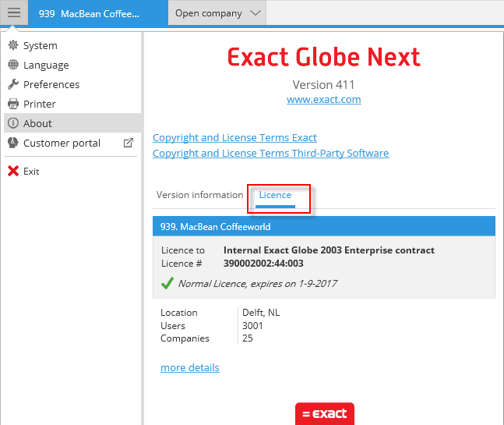Click the Language globe icon
The height and width of the screenshot is (425, 504).
coord(13,65)
